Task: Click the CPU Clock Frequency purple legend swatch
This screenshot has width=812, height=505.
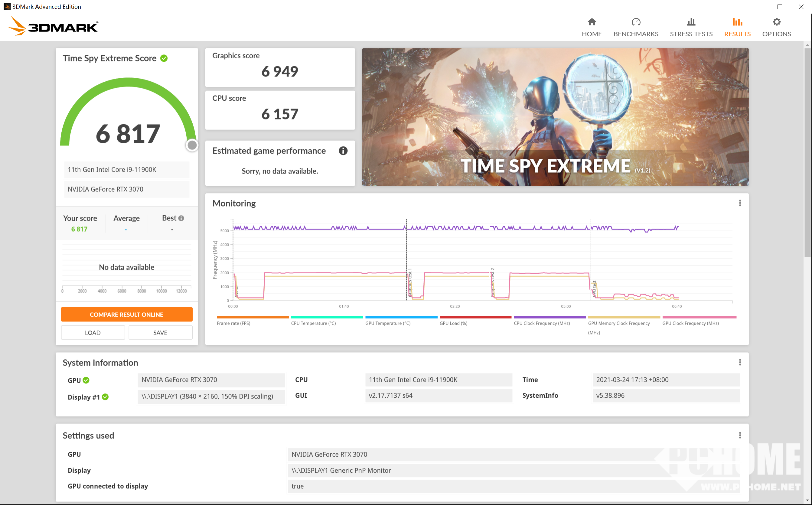Action: [x=549, y=317]
